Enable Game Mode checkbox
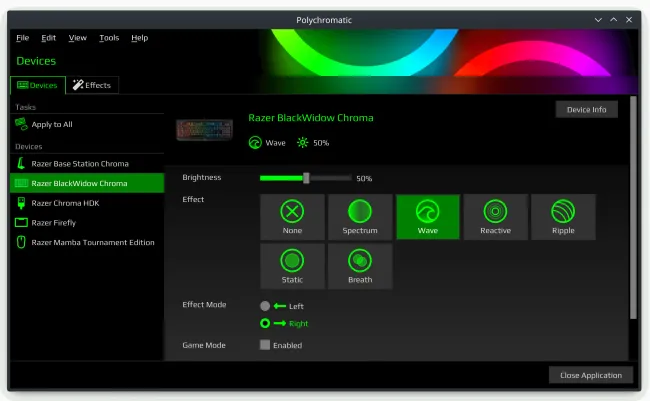 click(x=265, y=345)
